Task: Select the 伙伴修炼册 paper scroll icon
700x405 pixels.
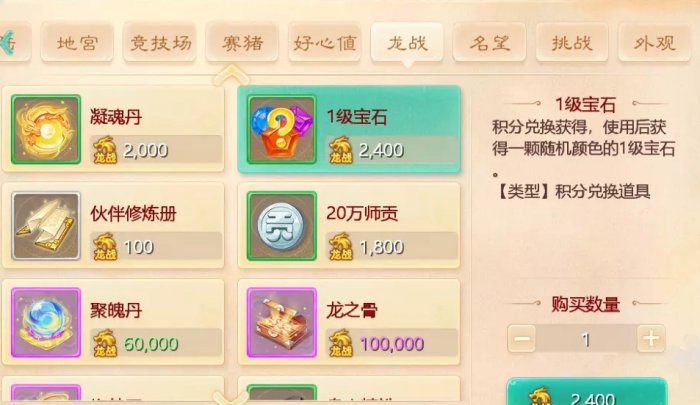Action: (x=46, y=226)
